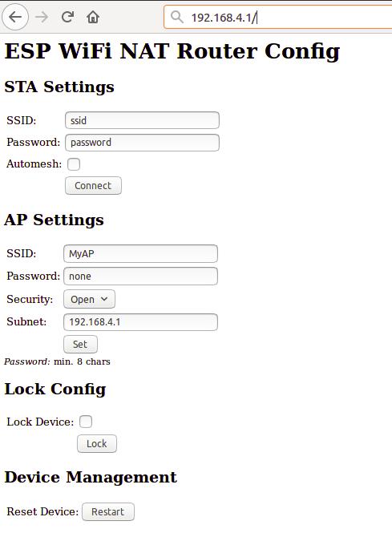
Task: Open the Security dropdown set to Open
Action: (89, 299)
